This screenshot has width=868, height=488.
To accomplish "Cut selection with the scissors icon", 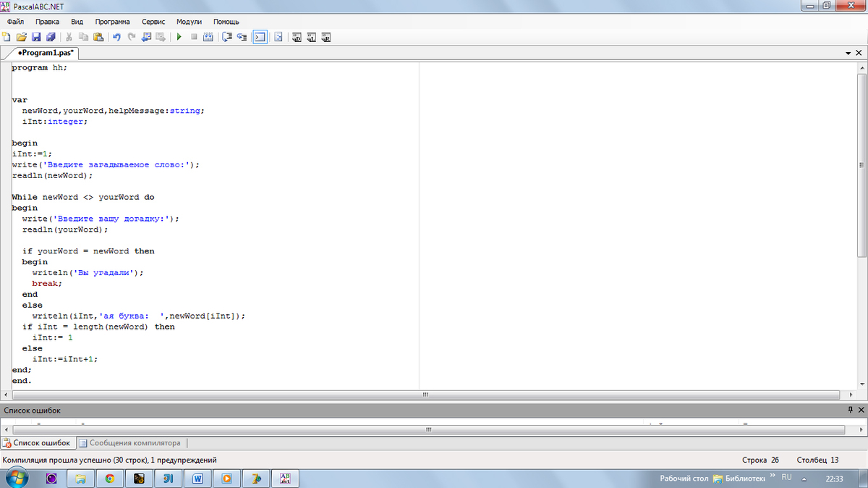I will [69, 37].
